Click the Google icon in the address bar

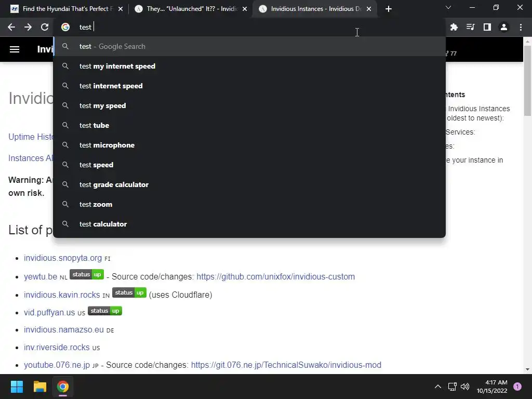pos(65,27)
